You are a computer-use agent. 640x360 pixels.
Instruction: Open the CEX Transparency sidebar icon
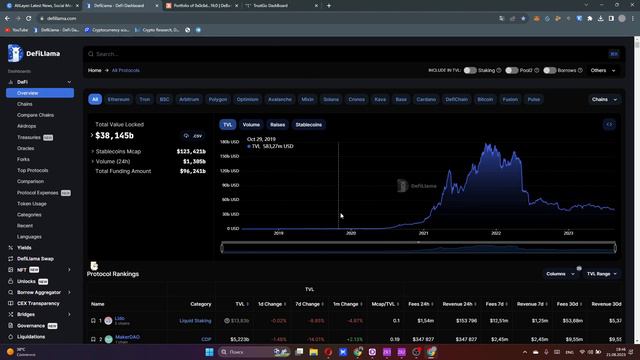pyautogui.click(x=11, y=303)
